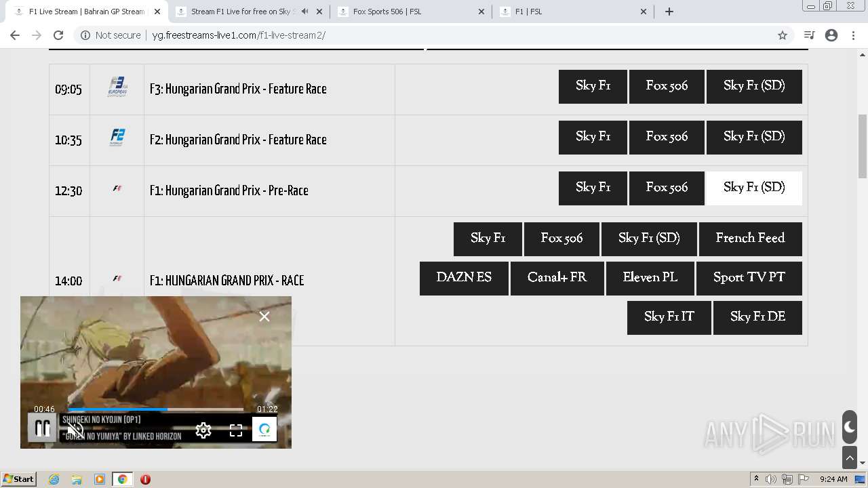Click the blue logo icon in video player
The image size is (868, 488).
[x=264, y=429]
